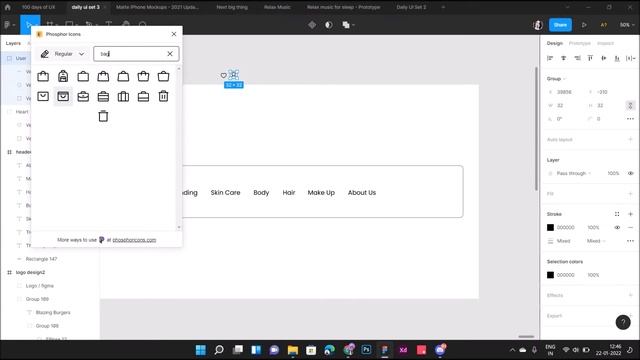The height and width of the screenshot is (360, 640).
Task: Select 'logo design2' layer
Action: [x=30, y=272]
